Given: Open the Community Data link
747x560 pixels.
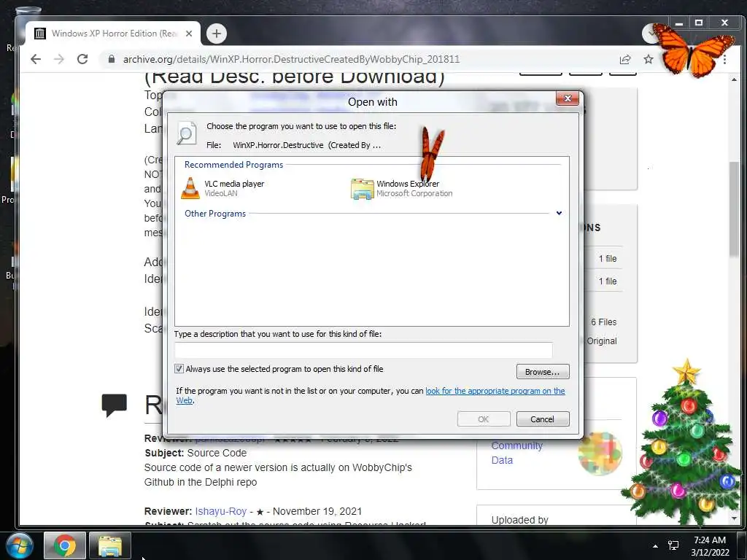Looking at the screenshot, I should (517, 453).
